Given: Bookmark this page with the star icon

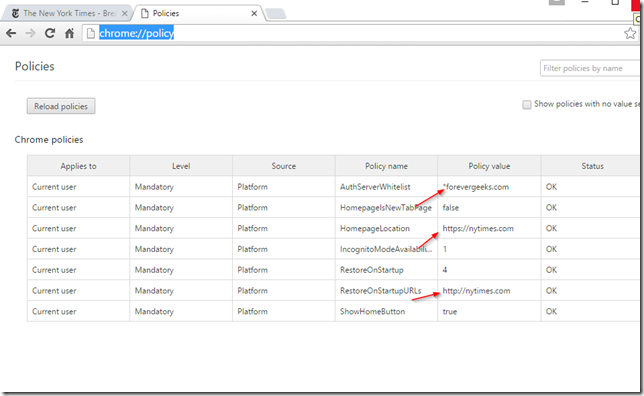Looking at the screenshot, I should pyautogui.click(x=630, y=33).
